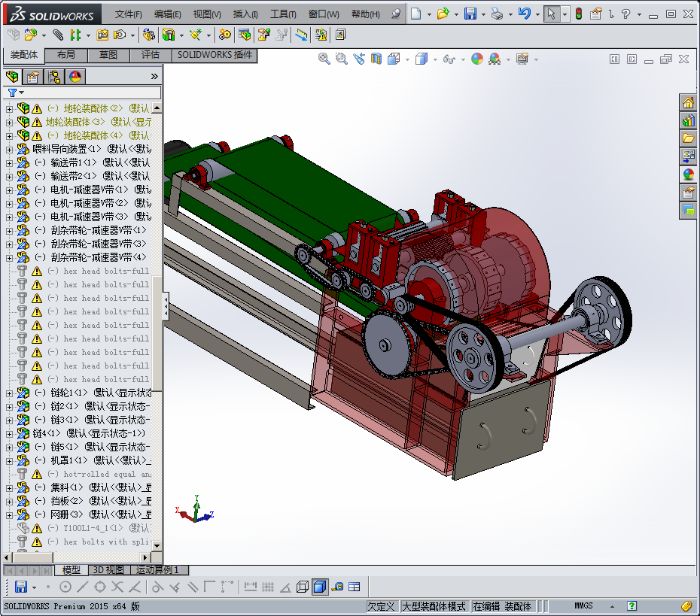The height and width of the screenshot is (616, 700).
Task: Click Undo arrow icon
Action: click(x=524, y=14)
